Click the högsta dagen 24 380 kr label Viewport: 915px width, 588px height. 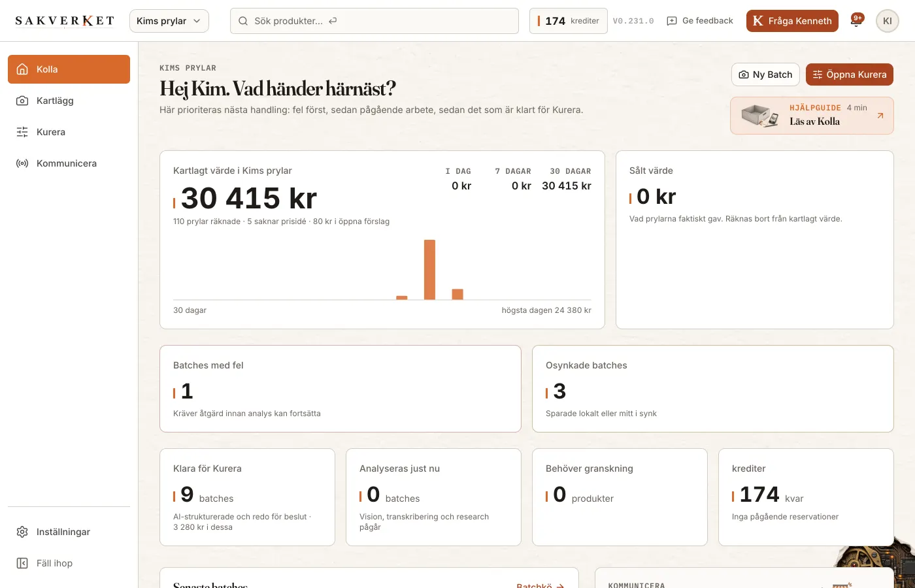click(546, 310)
